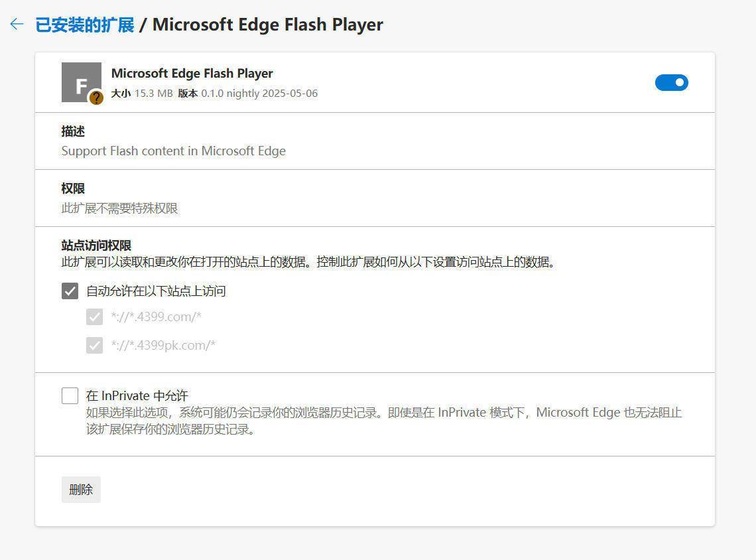Click the 站点访问权限 heading

click(96, 245)
